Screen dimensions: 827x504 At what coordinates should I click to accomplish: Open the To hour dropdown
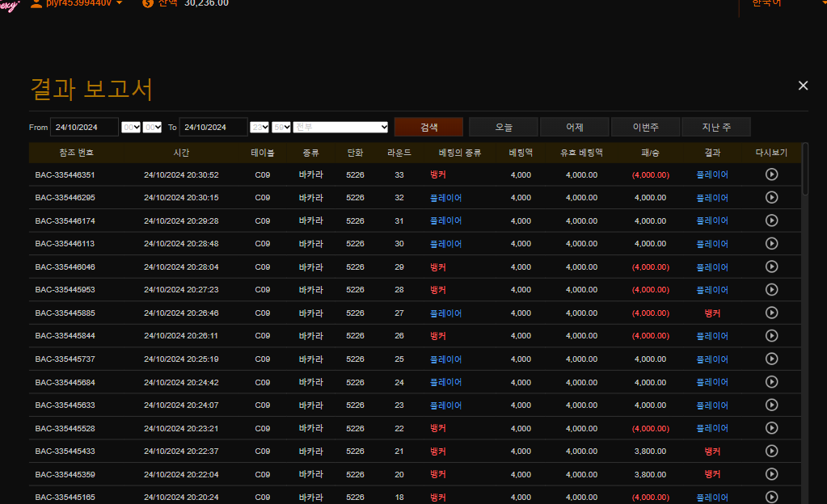[259, 127]
